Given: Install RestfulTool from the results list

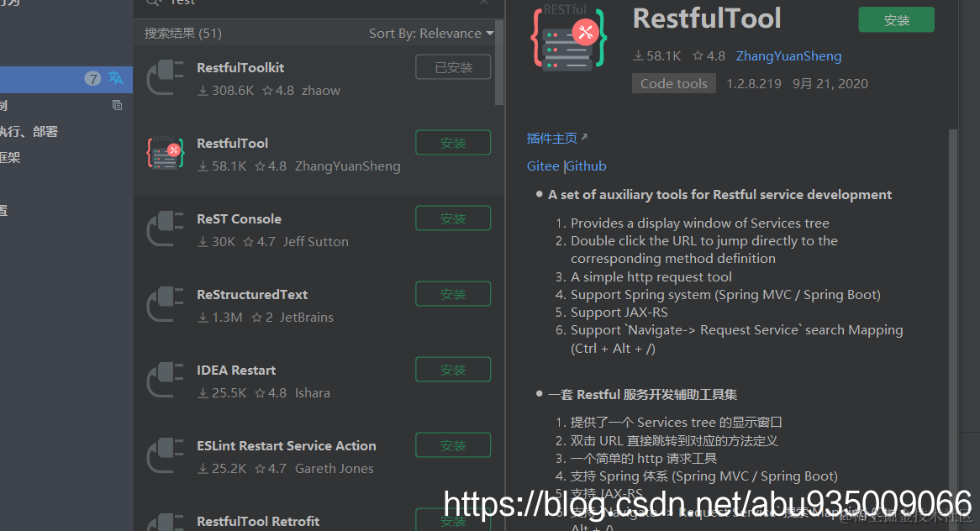Looking at the screenshot, I should [x=453, y=143].
